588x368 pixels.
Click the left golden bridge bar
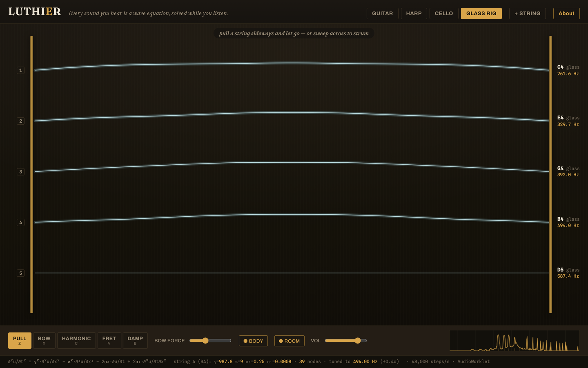point(31,175)
